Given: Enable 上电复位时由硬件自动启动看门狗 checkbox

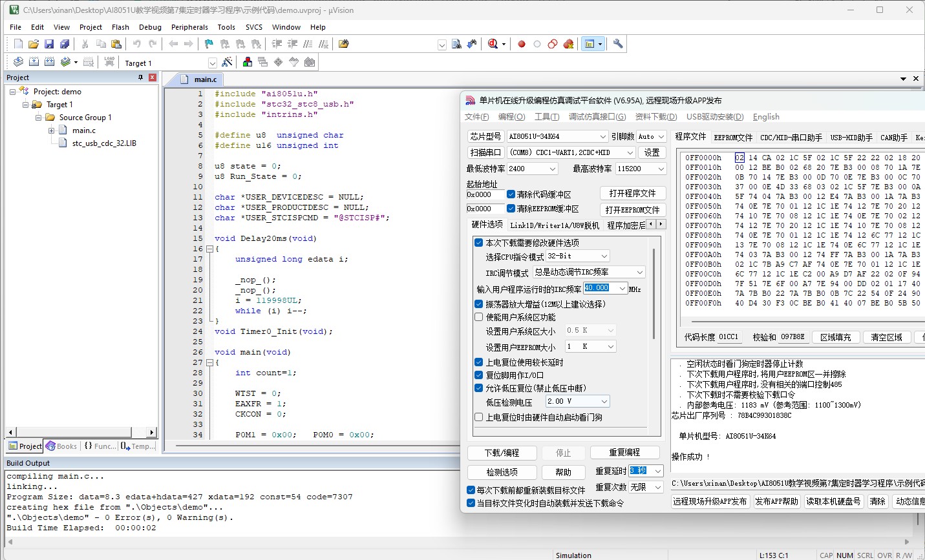Looking at the screenshot, I should pyautogui.click(x=479, y=417).
